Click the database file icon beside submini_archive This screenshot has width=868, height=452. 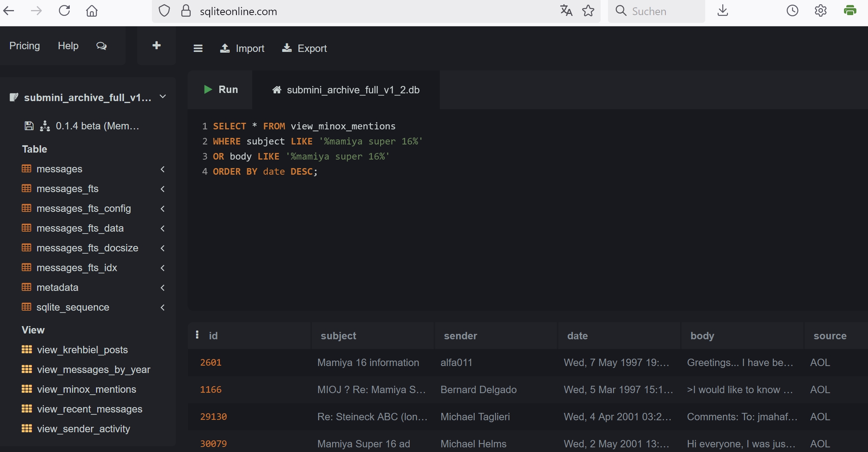14,97
